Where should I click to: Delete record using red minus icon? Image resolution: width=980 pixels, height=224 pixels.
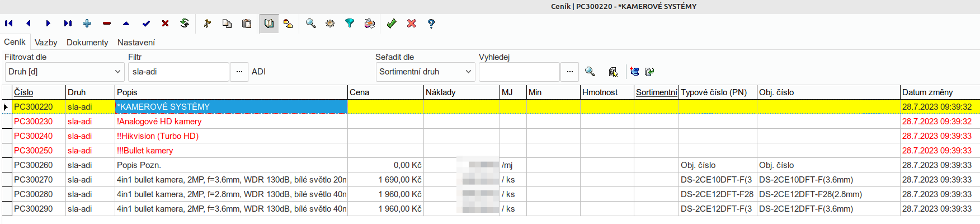pos(107,24)
